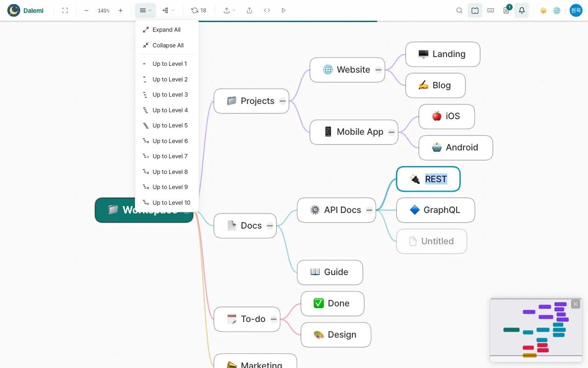588x368 pixels.
Task: Open keyboard shortcuts icon
Action: click(x=491, y=10)
